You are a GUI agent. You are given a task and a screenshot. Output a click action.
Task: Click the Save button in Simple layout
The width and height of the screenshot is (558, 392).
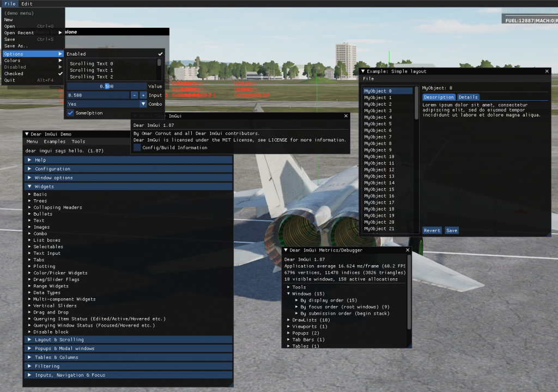[452, 230]
